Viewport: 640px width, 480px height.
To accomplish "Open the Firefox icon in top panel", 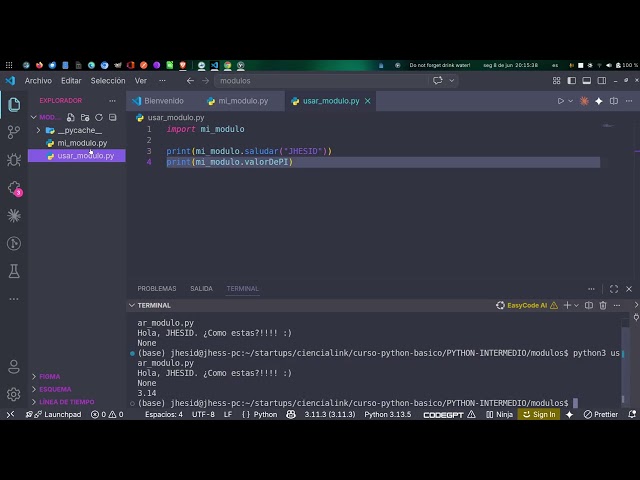I will (x=39, y=65).
